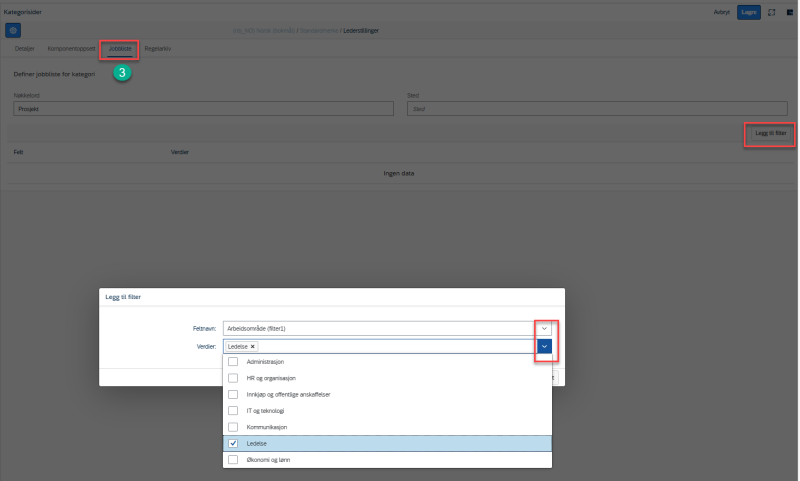Tick the IT og teknologi option
The height and width of the screenshot is (481, 800).
[x=233, y=411]
